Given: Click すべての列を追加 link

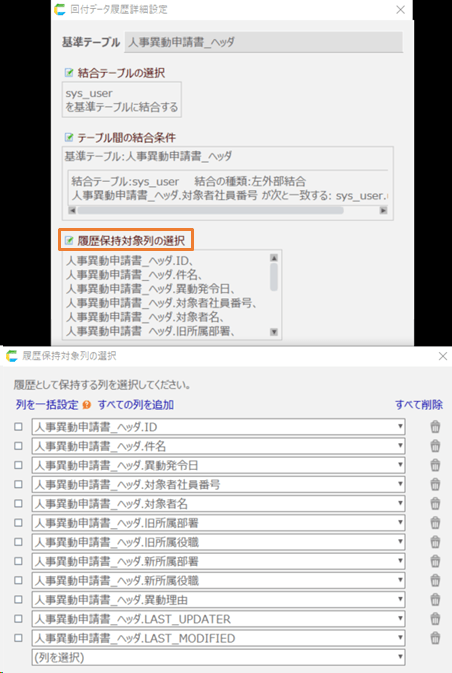Looking at the screenshot, I should (x=136, y=405).
